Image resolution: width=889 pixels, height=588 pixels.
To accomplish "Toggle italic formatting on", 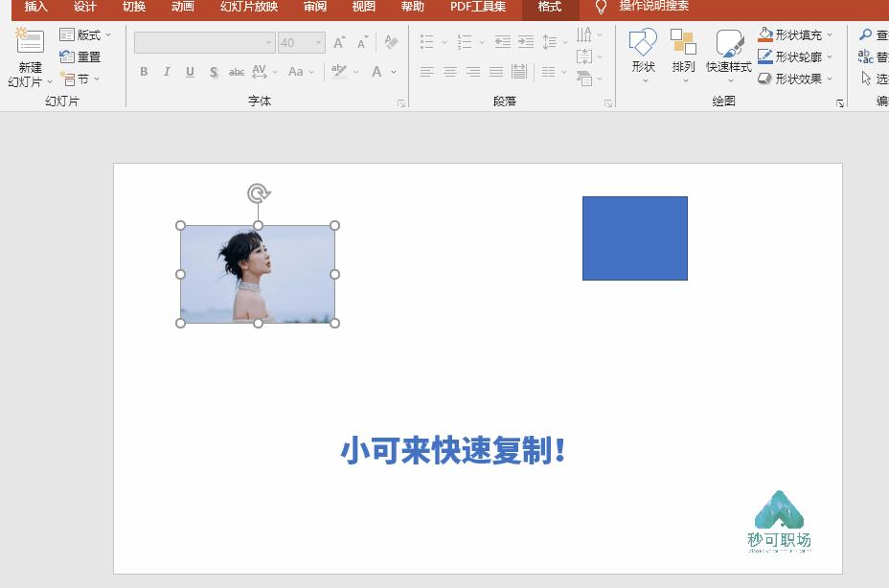I will 166,72.
